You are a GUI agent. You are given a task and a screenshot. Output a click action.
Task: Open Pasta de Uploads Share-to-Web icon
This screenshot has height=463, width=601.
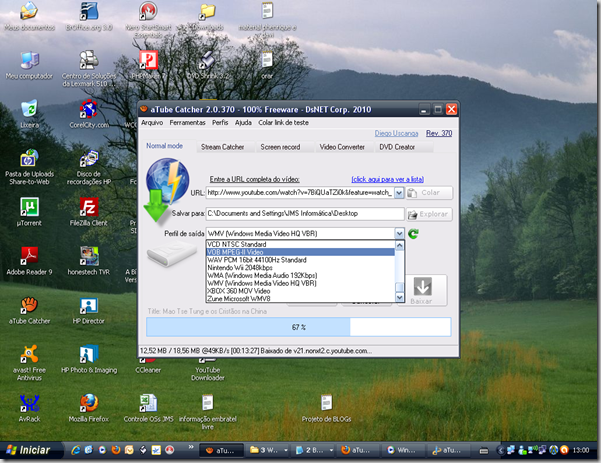point(29,167)
